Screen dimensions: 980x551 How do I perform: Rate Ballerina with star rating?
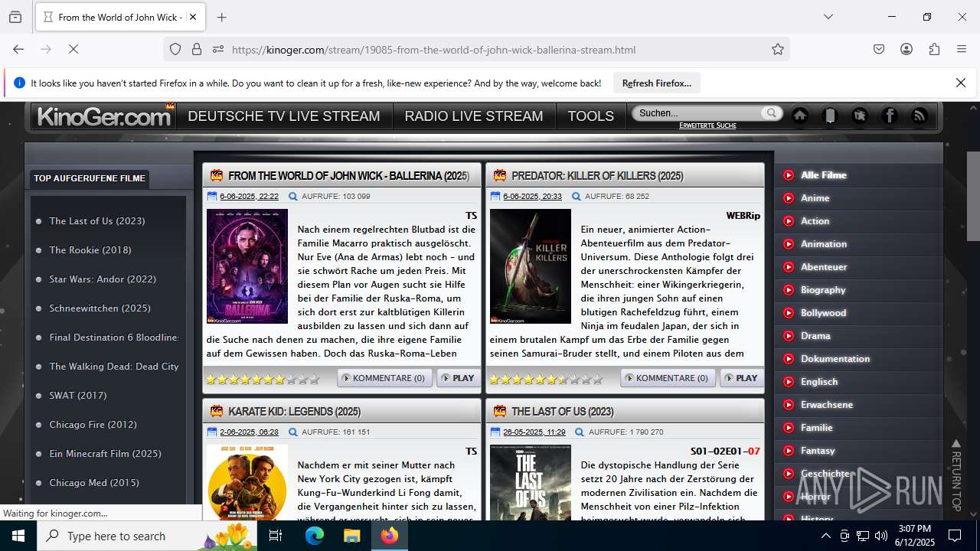coord(263,379)
